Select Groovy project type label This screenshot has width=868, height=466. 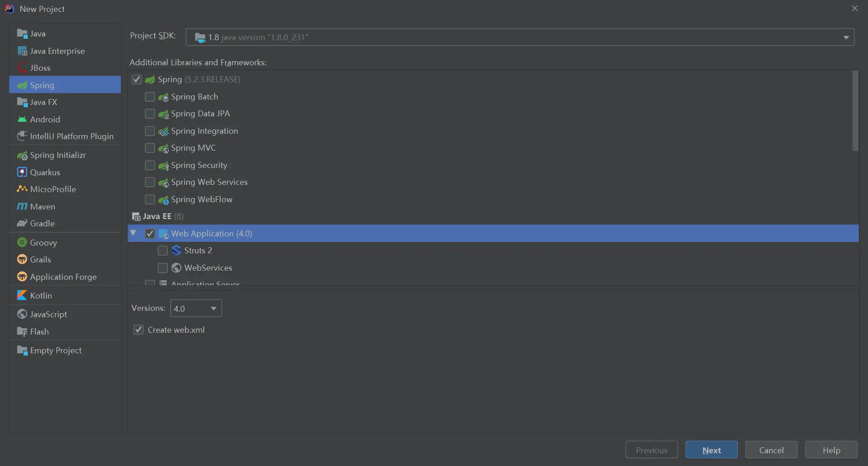coord(43,243)
